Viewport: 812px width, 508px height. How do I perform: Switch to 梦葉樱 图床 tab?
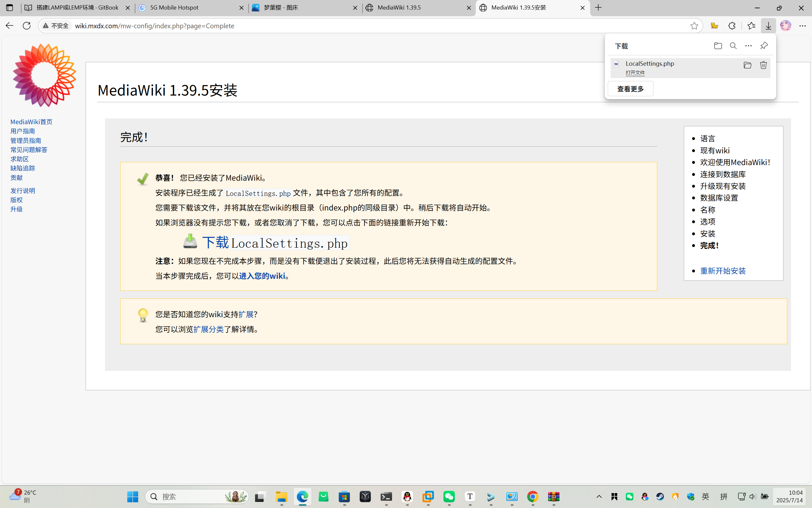coord(305,7)
